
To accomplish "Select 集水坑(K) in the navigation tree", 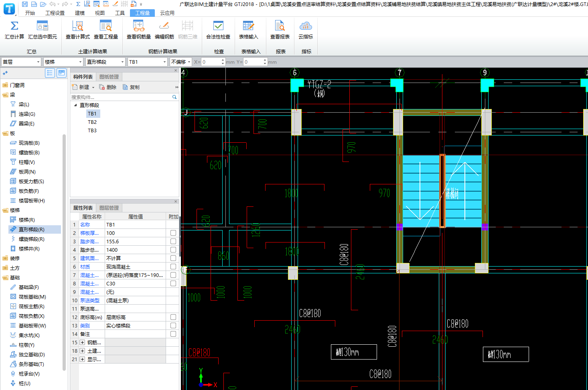I will pyautogui.click(x=29, y=335).
